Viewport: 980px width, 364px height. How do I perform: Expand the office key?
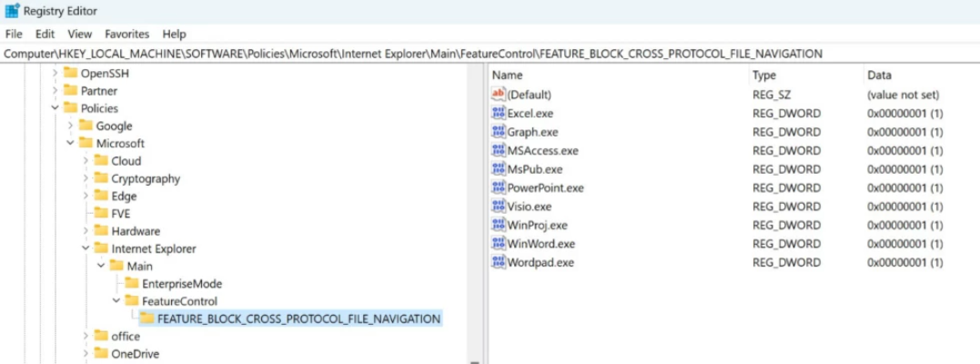86,336
